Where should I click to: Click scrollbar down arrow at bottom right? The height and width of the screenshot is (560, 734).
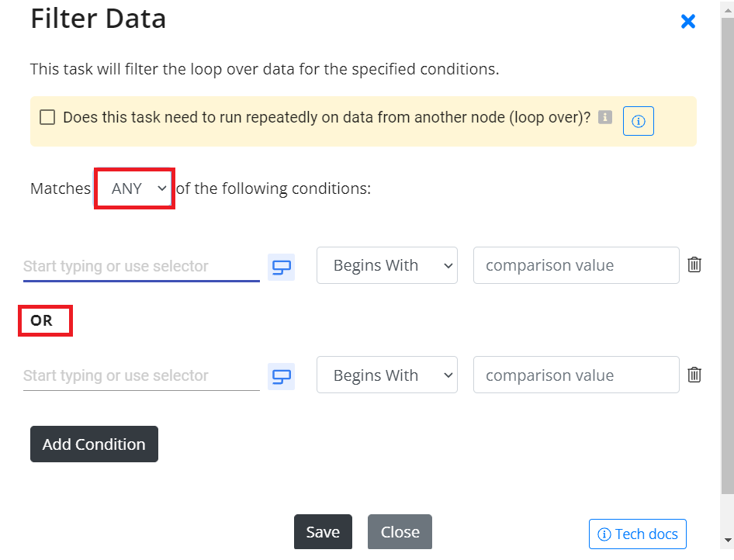[x=728, y=541]
